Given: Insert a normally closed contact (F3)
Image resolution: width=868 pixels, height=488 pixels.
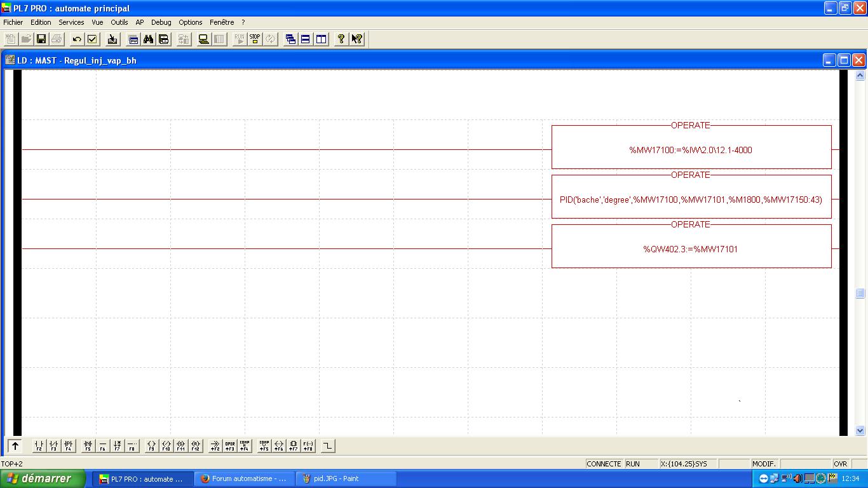Looking at the screenshot, I should pos(53,446).
